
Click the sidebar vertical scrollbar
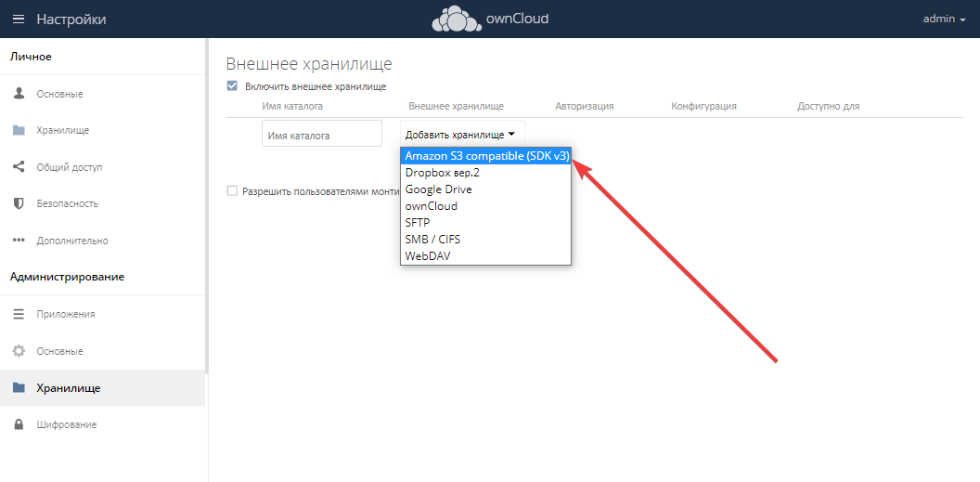pyautogui.click(x=207, y=206)
